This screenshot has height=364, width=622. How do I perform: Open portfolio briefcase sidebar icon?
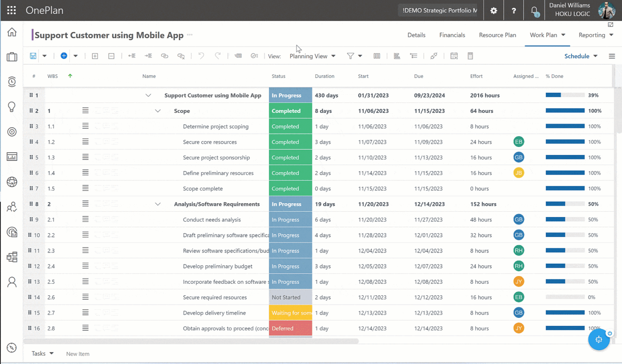pos(12,57)
